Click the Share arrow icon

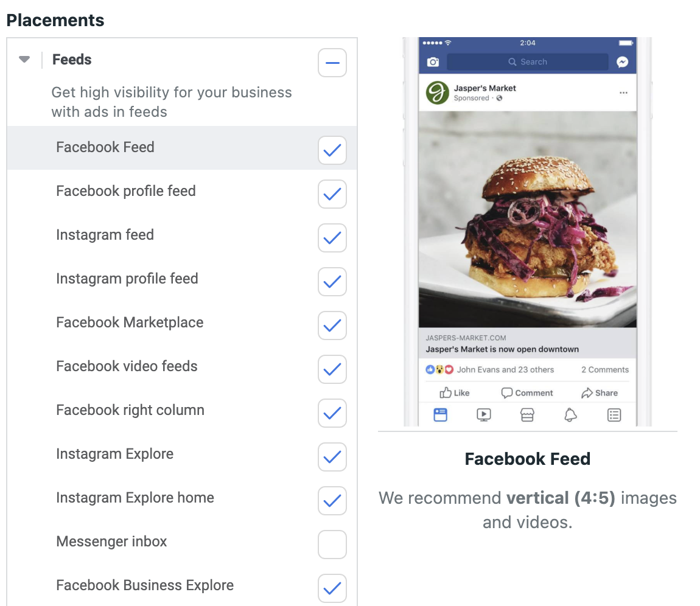[587, 392]
